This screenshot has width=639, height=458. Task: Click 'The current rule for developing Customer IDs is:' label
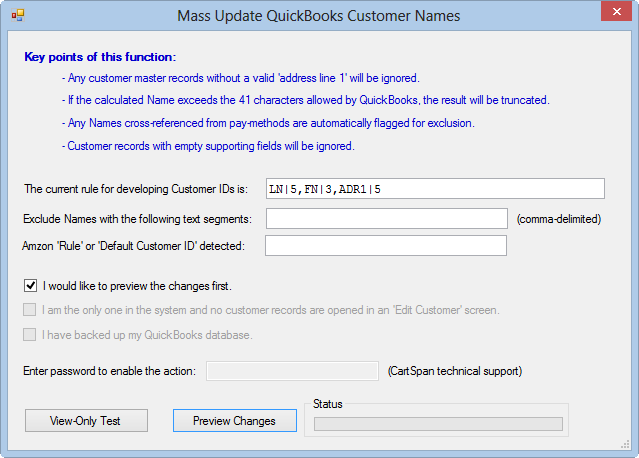point(136,189)
